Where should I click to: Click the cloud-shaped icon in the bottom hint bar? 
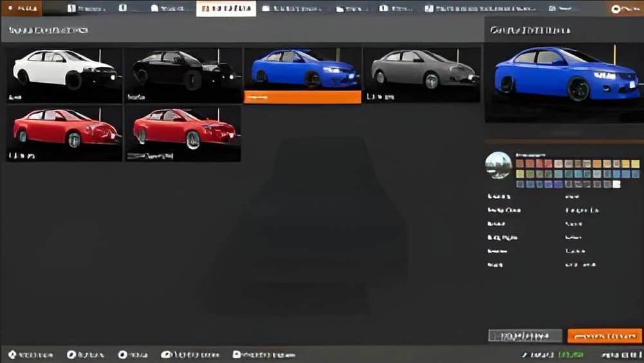point(166,355)
